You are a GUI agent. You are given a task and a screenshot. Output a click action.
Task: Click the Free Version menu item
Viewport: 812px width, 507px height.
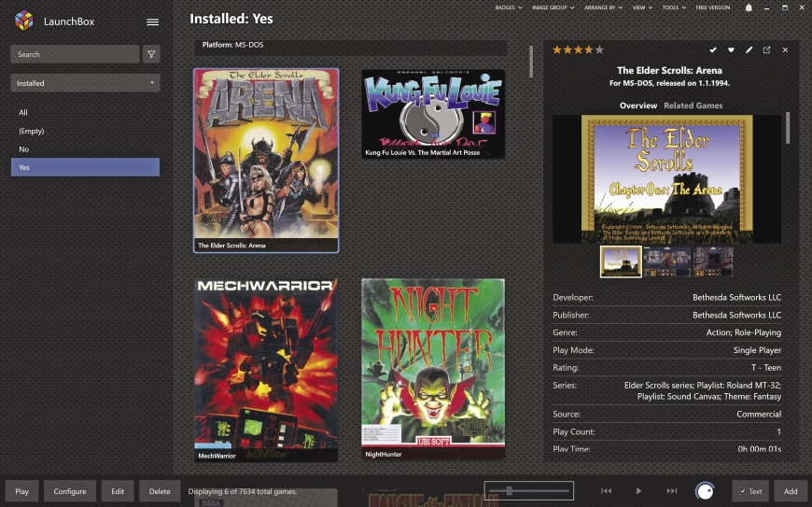coord(712,7)
